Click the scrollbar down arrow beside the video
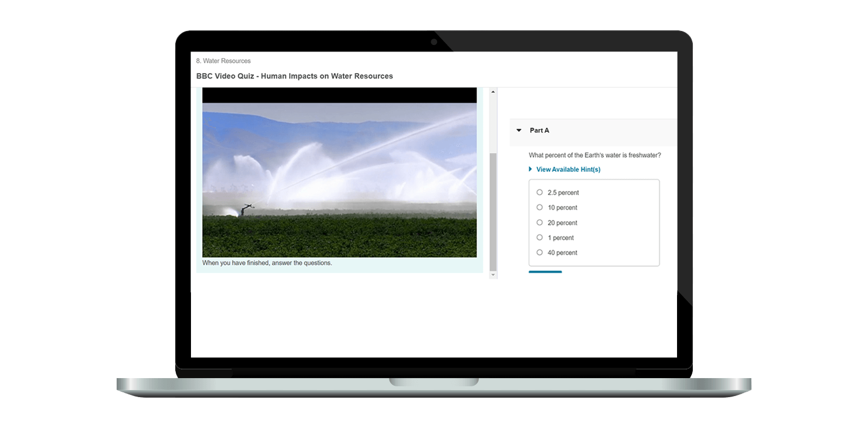This screenshot has width=868, height=434. point(493,275)
